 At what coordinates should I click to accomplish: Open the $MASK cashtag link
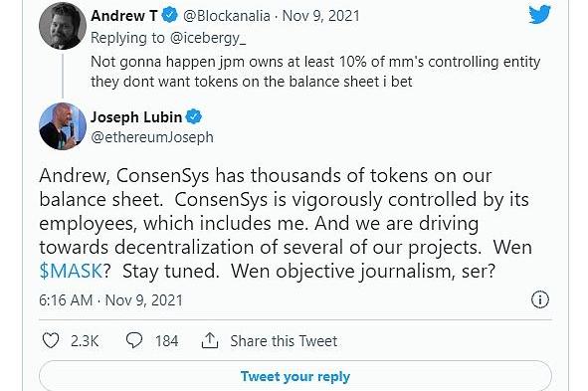coord(71,271)
